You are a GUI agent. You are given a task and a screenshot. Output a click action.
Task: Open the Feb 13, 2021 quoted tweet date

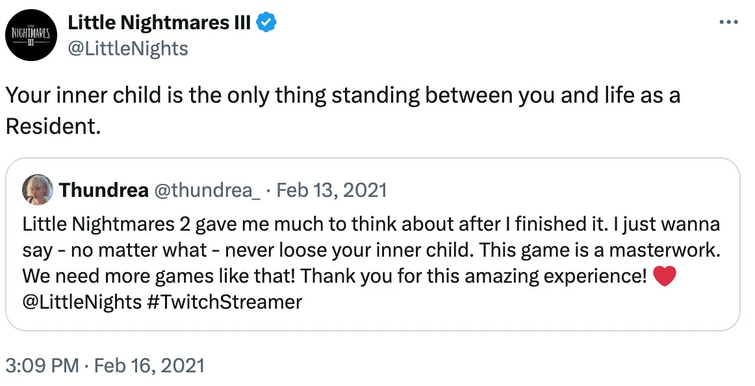point(332,190)
